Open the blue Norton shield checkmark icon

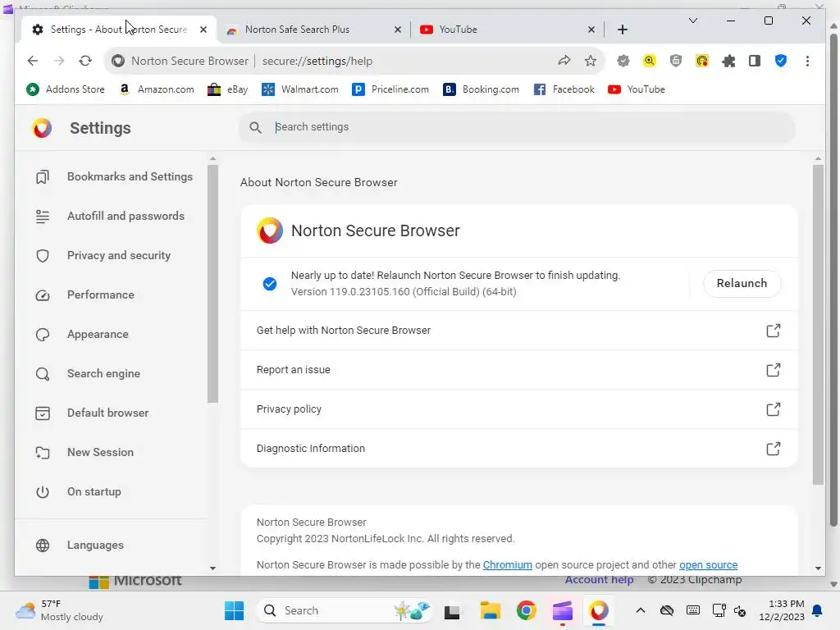[x=781, y=61]
